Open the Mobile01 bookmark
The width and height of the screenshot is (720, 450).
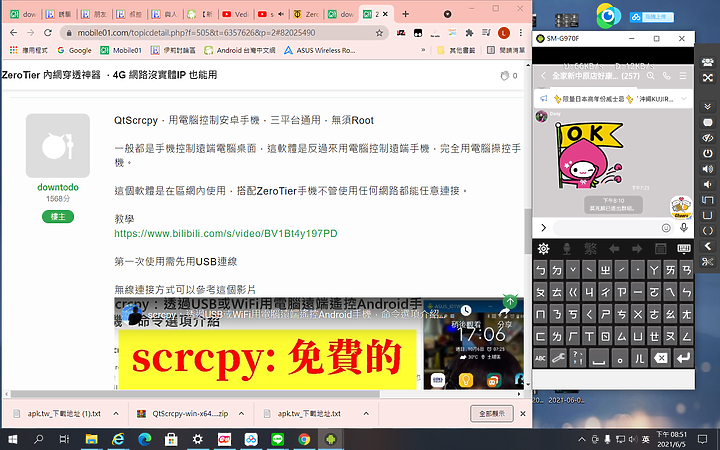121,50
